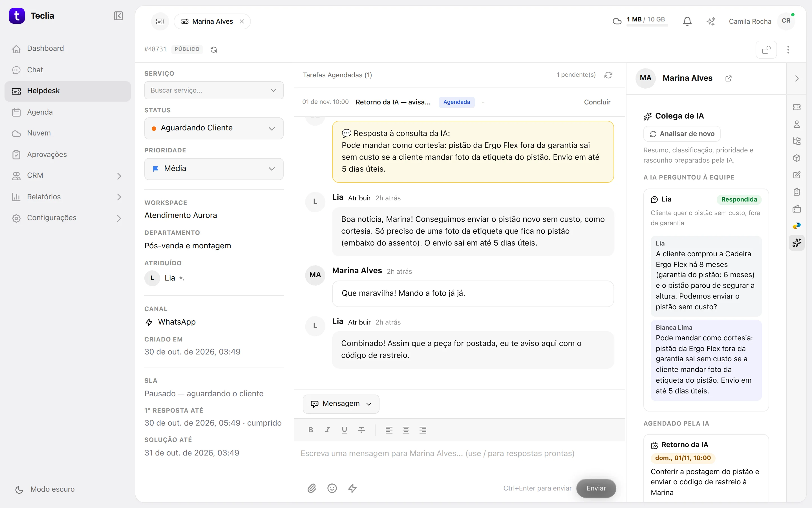Image resolution: width=812 pixels, height=508 pixels.
Task: Open the edit note icon in right rail
Action: 796,175
